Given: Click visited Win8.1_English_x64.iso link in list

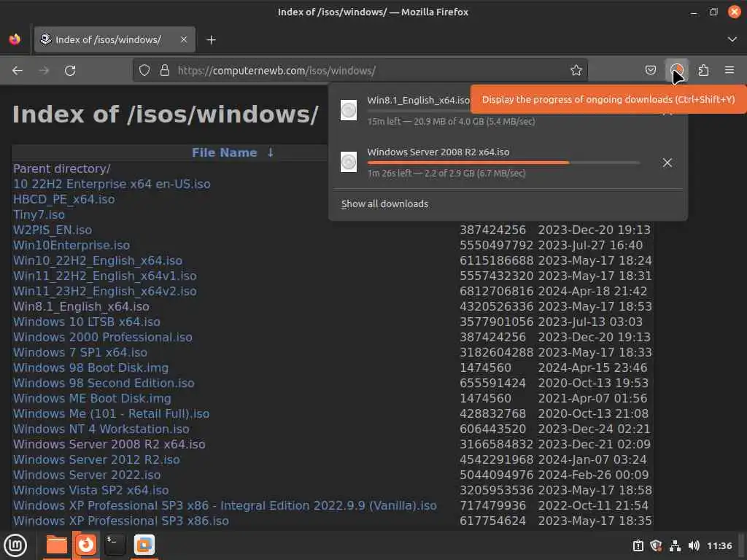Looking at the screenshot, I should pos(81,306).
